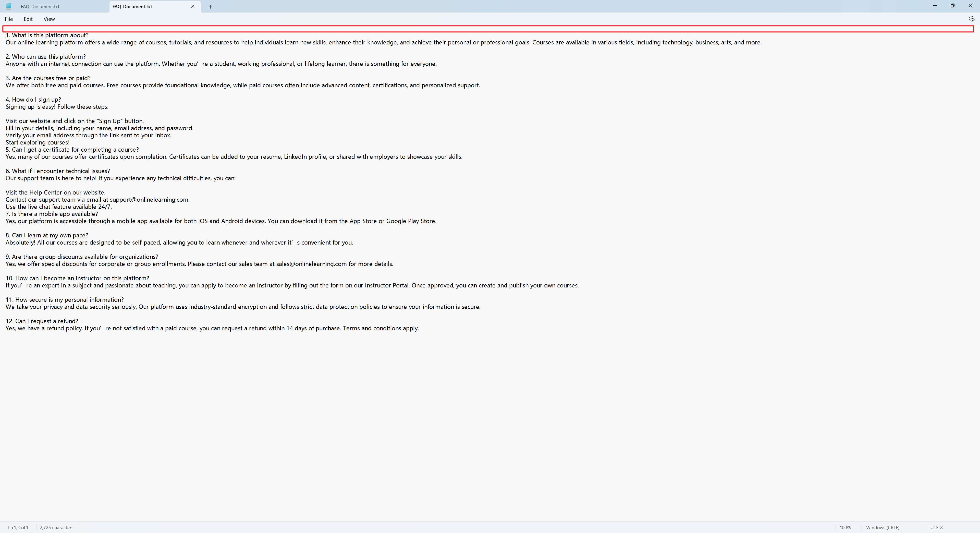Click the Ln 1, Col 1 status indicator
The image size is (980, 533).
click(x=18, y=527)
